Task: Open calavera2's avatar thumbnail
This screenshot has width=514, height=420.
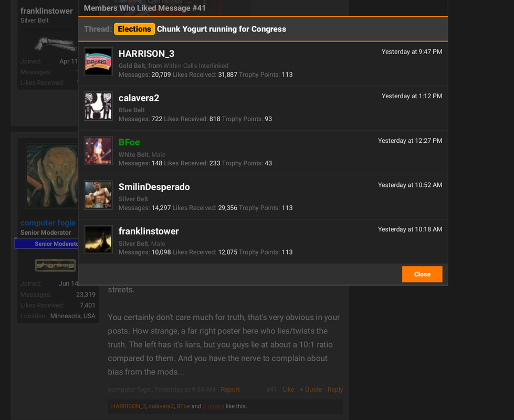Action: tap(98, 106)
